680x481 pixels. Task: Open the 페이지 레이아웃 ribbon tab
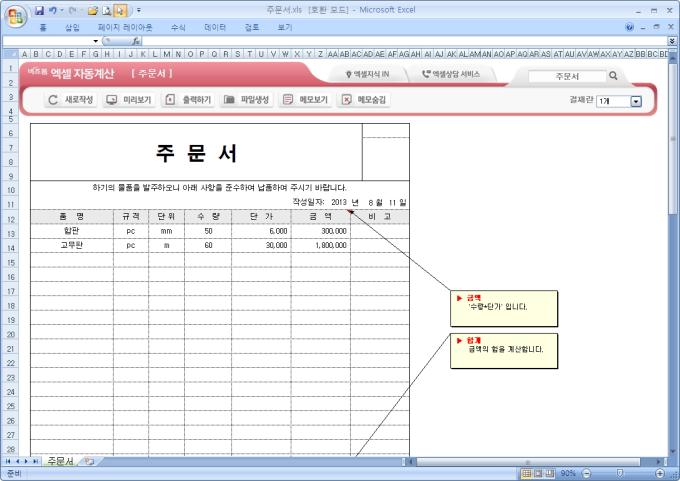[x=125, y=28]
